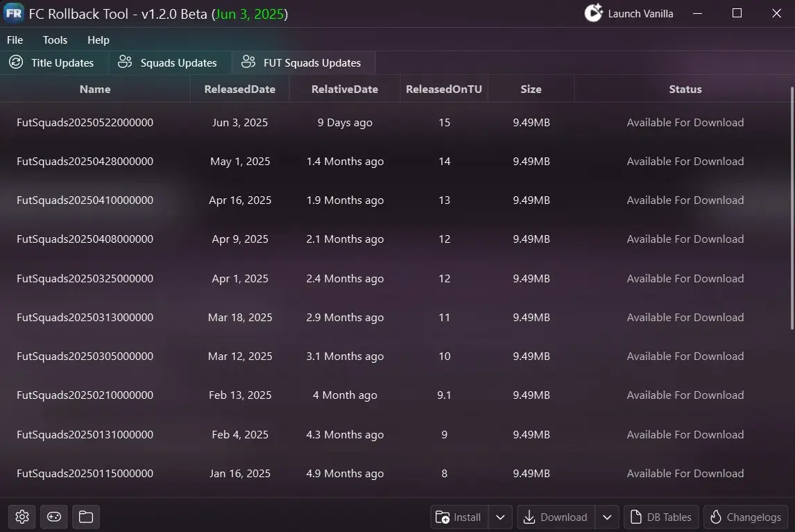Click the Apr 16, 2025 release date cell
This screenshot has width=795, height=532.
pyautogui.click(x=240, y=200)
